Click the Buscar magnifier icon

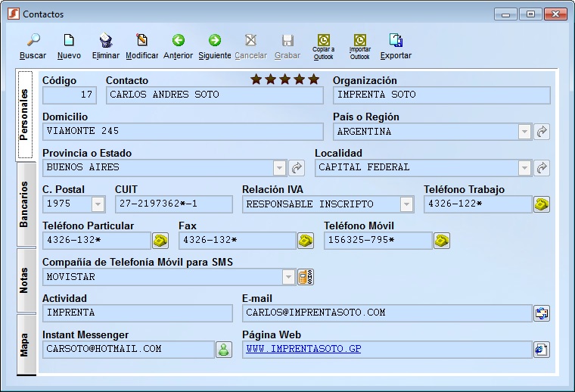pos(33,42)
